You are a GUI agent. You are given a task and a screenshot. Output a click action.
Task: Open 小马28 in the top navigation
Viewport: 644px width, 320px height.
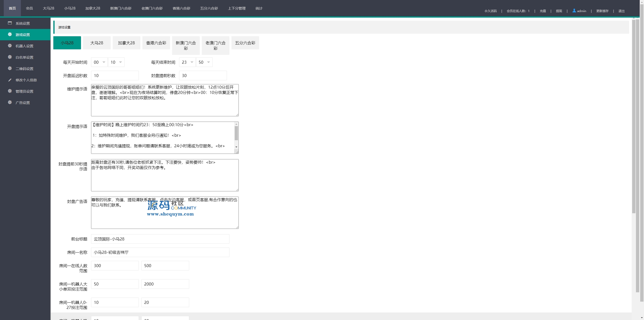point(70,8)
